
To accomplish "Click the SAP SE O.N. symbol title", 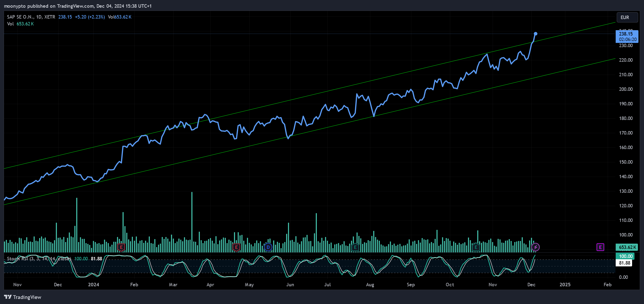I will 21,17.
